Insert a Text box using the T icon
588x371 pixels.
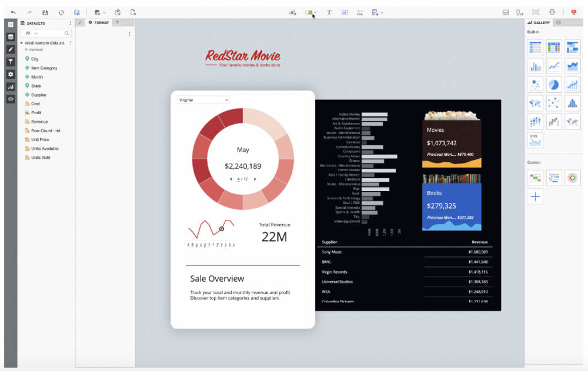[329, 12]
